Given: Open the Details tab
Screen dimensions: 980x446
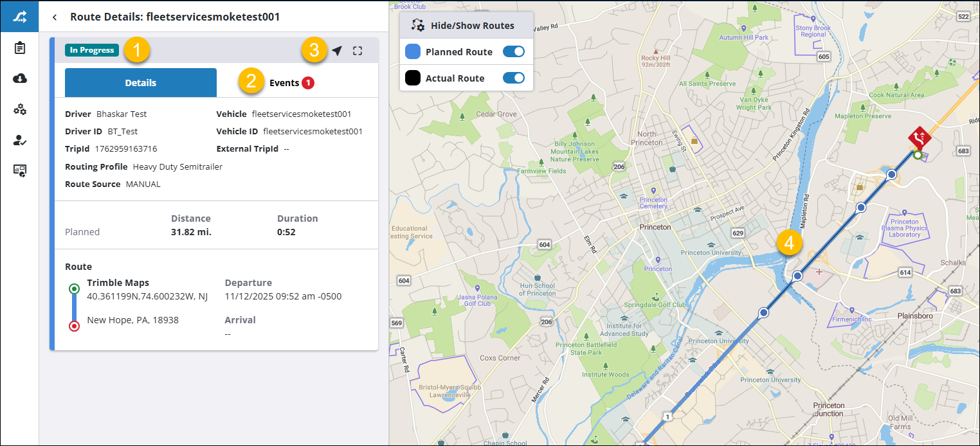Looking at the screenshot, I should (140, 82).
